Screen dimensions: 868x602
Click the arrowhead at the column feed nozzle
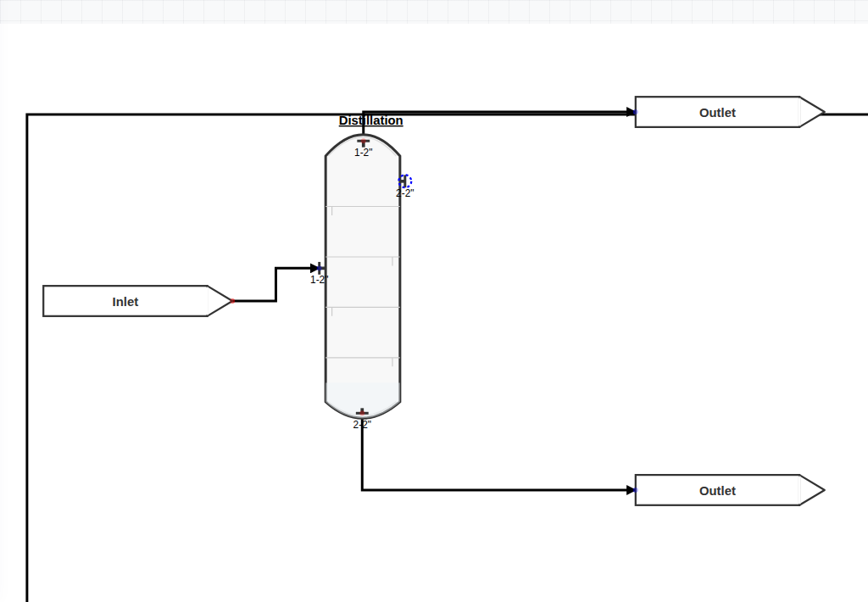click(314, 268)
